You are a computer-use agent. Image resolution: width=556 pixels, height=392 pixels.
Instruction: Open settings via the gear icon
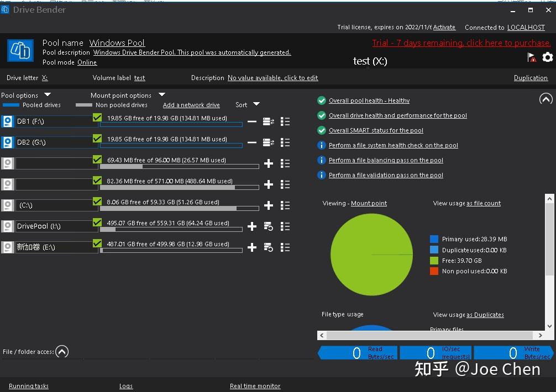pos(548,57)
